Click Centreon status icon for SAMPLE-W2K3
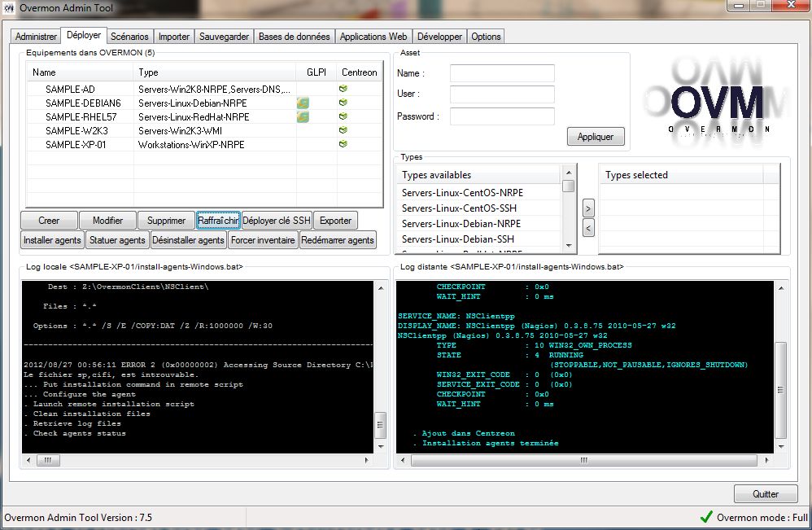Image resolution: width=812 pixels, height=530 pixels. (x=343, y=130)
